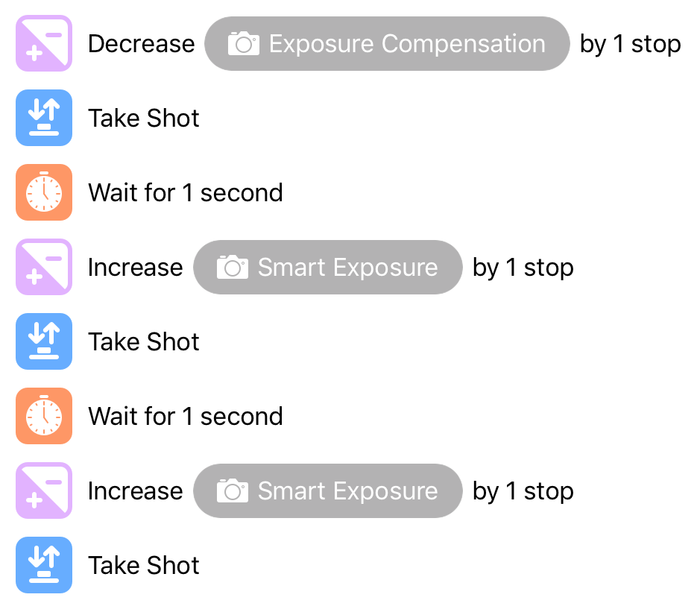Viewport: 700px width, 609px height.
Task: Select the exposure icon beside the first Increase
Action: click(44, 267)
